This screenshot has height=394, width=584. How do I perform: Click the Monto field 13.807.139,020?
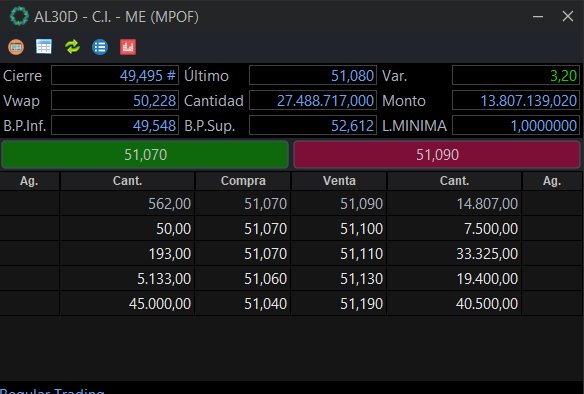[x=516, y=101]
